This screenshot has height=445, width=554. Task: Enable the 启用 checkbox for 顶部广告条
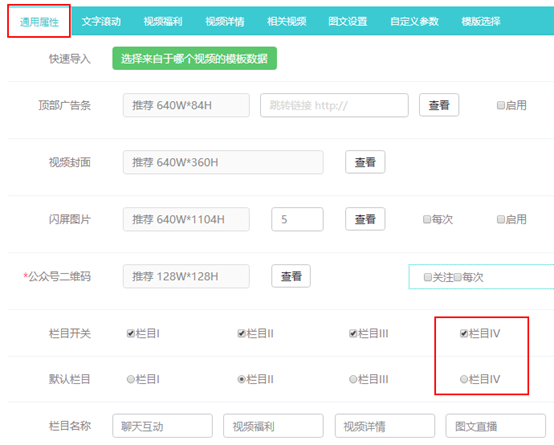point(500,105)
